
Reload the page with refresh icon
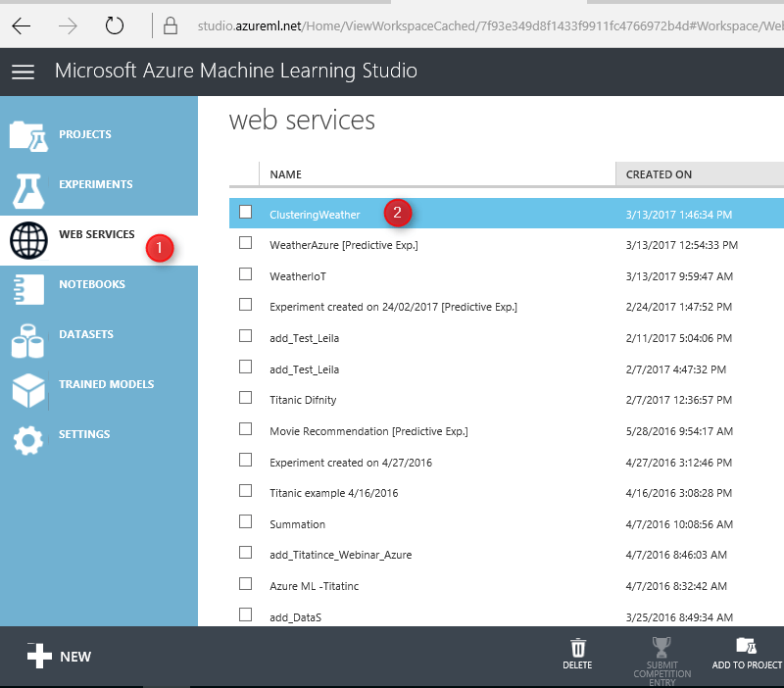115,25
